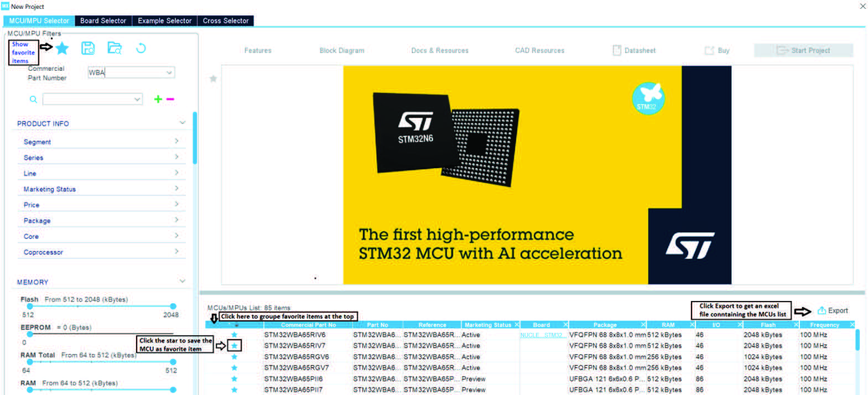Click the filter panel vertical scrollbar

pyautogui.click(x=195, y=138)
